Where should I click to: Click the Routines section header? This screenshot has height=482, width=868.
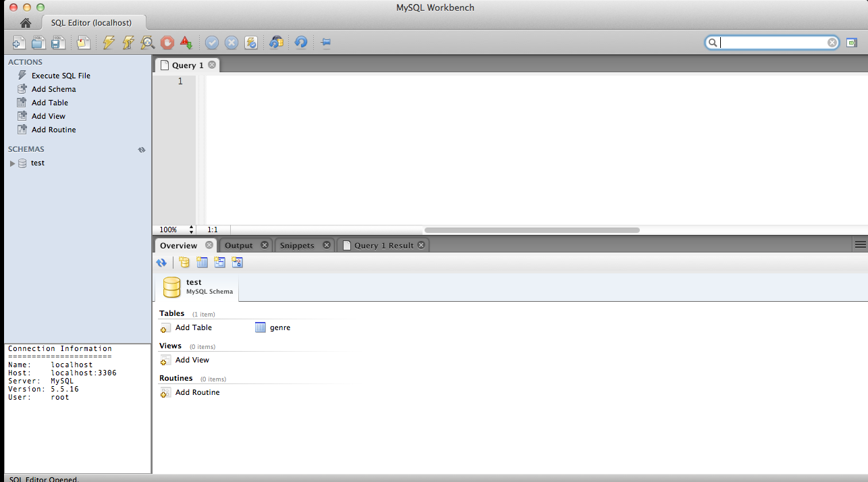tap(176, 378)
